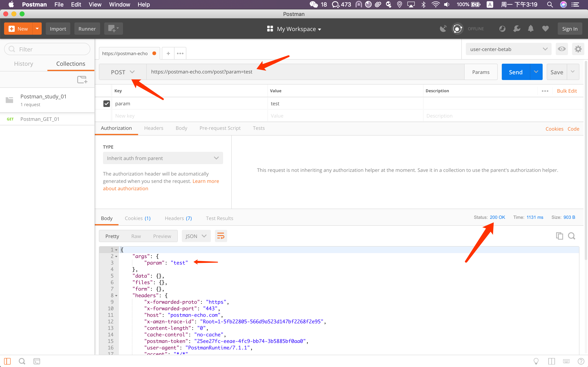This screenshot has width=588, height=367.
Task: Click the request URL input field
Action: click(x=305, y=72)
